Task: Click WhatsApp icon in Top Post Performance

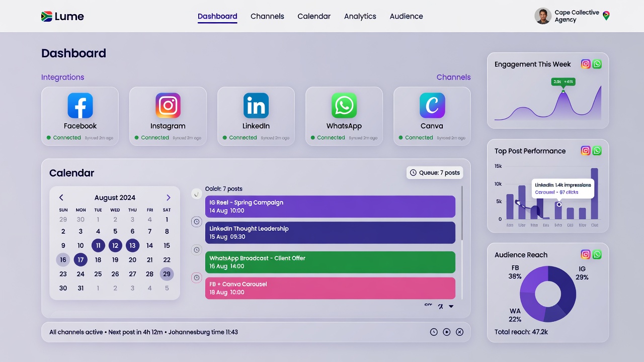Action: [597, 150]
